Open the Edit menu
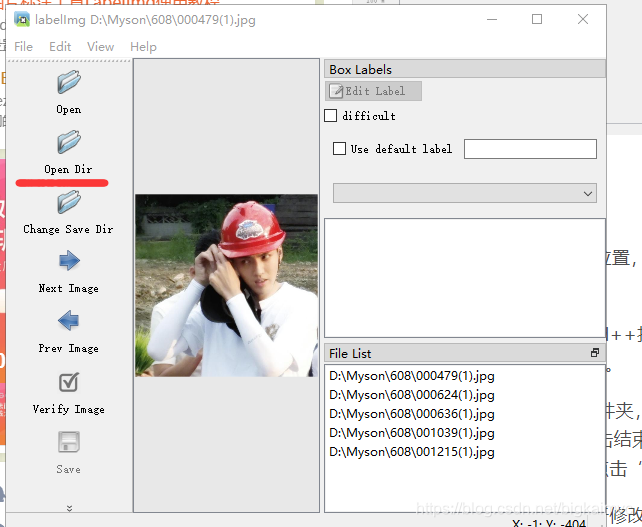Viewport: 642px width, 527px height. point(60,47)
